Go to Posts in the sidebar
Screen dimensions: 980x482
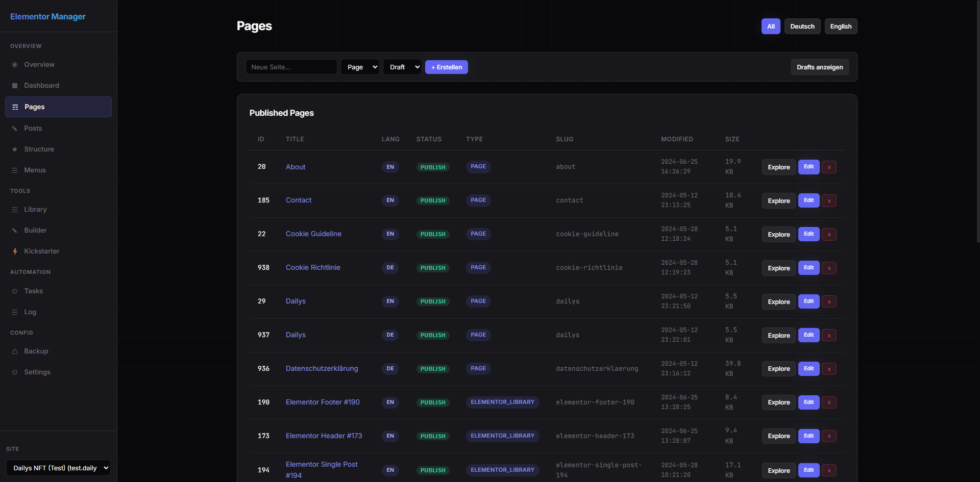click(x=33, y=129)
